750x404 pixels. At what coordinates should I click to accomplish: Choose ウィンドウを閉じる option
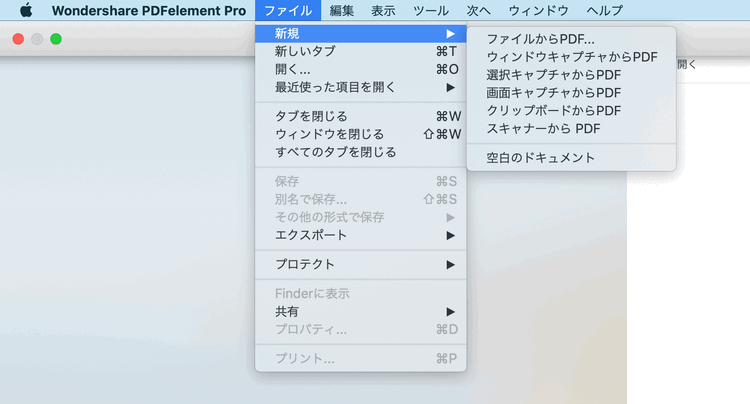(361, 134)
